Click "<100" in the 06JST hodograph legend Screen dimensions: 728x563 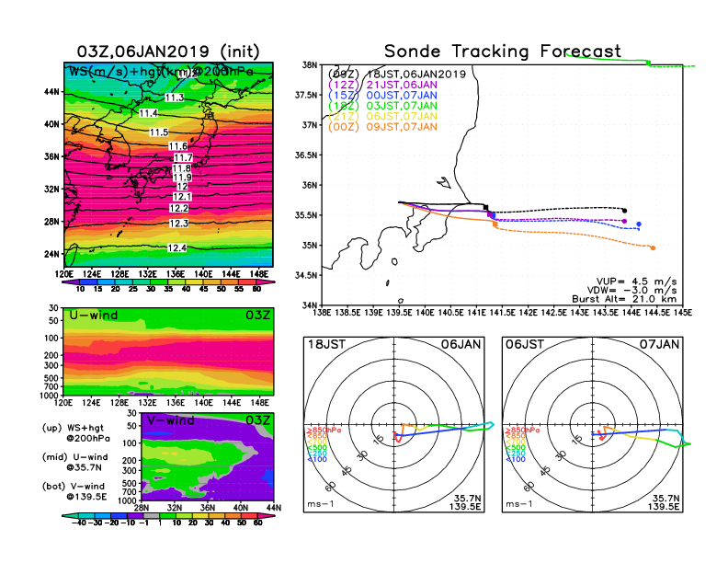click(516, 459)
